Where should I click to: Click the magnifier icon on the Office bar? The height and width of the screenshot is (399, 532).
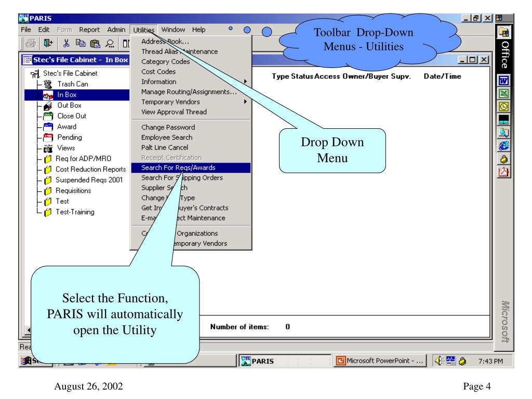click(503, 132)
